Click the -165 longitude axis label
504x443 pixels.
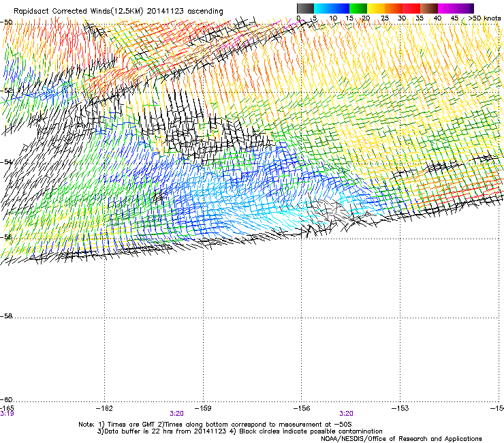7,408
